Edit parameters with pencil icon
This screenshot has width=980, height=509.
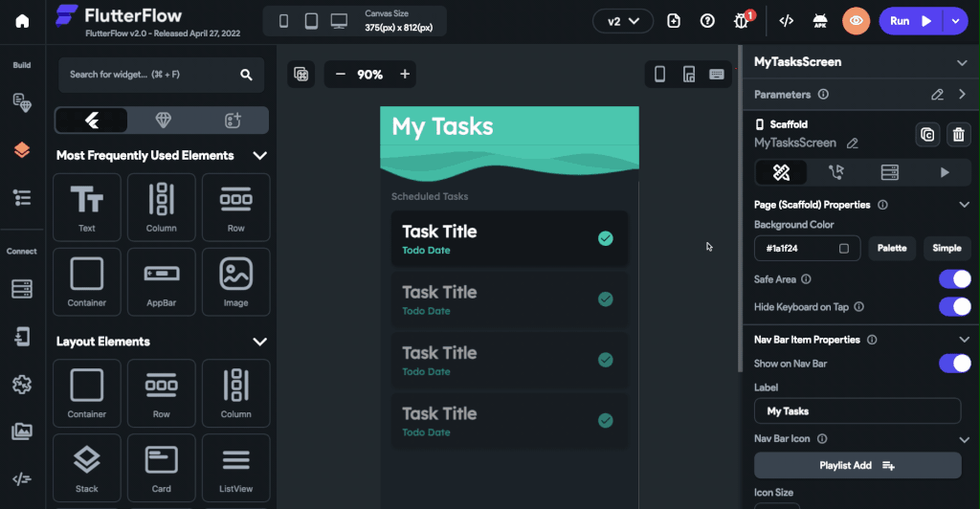tap(937, 95)
